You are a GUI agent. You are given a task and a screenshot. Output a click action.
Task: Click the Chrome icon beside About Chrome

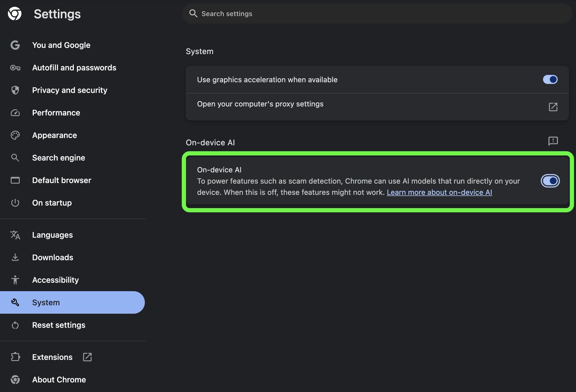[x=15, y=380]
